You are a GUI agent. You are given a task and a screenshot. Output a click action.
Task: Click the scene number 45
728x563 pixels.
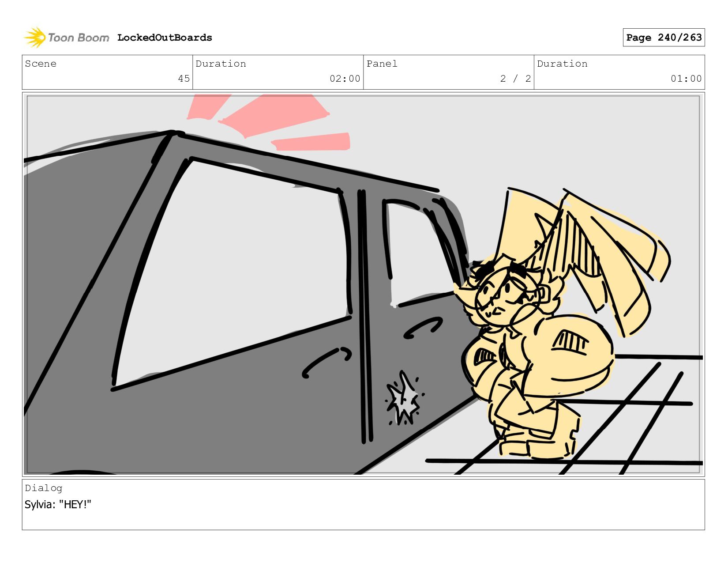[x=184, y=79]
